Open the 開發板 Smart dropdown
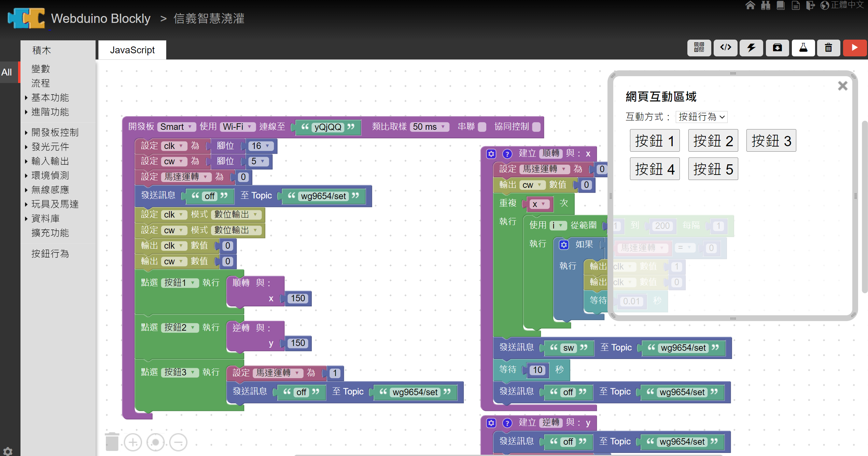The height and width of the screenshot is (456, 868). point(176,127)
